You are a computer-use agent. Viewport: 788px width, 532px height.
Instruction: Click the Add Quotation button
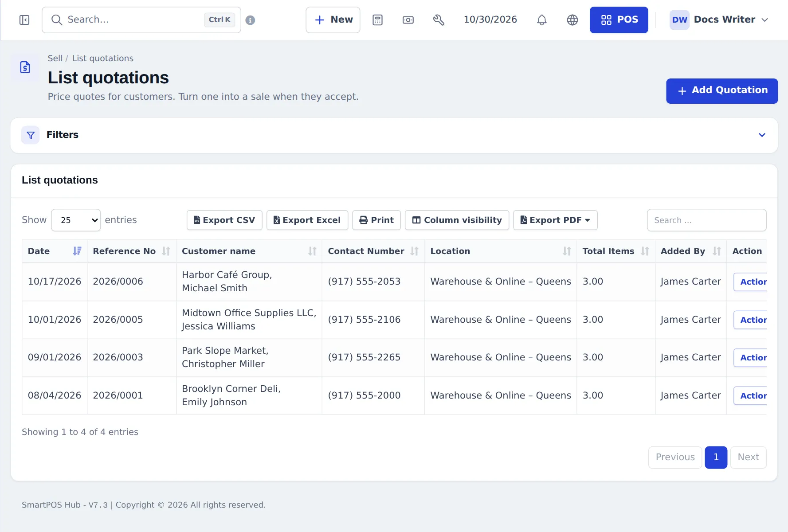tap(722, 91)
